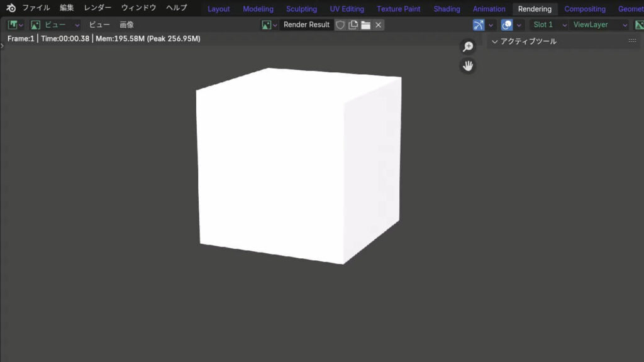
Task: Toggle fake user shield icon
Action: click(x=340, y=25)
